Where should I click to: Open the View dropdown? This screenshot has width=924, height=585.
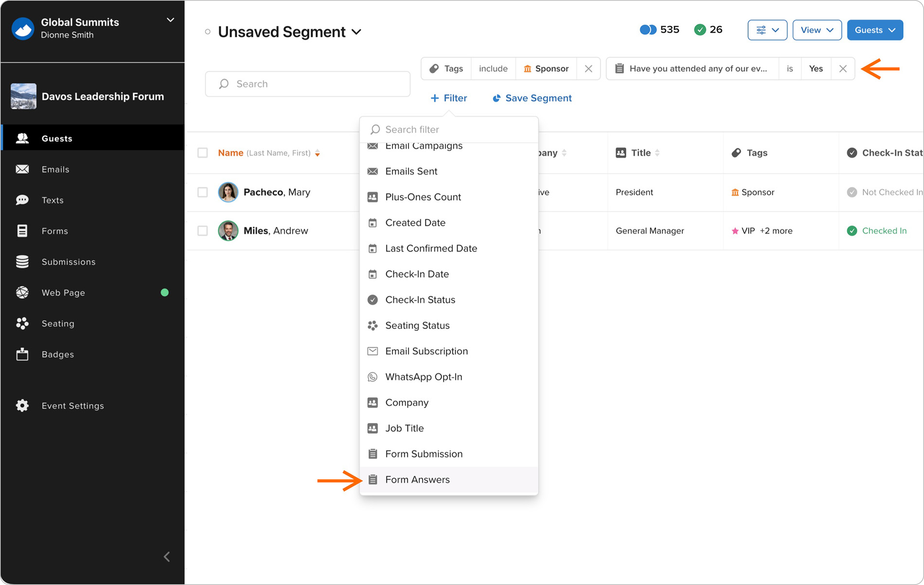(x=817, y=30)
